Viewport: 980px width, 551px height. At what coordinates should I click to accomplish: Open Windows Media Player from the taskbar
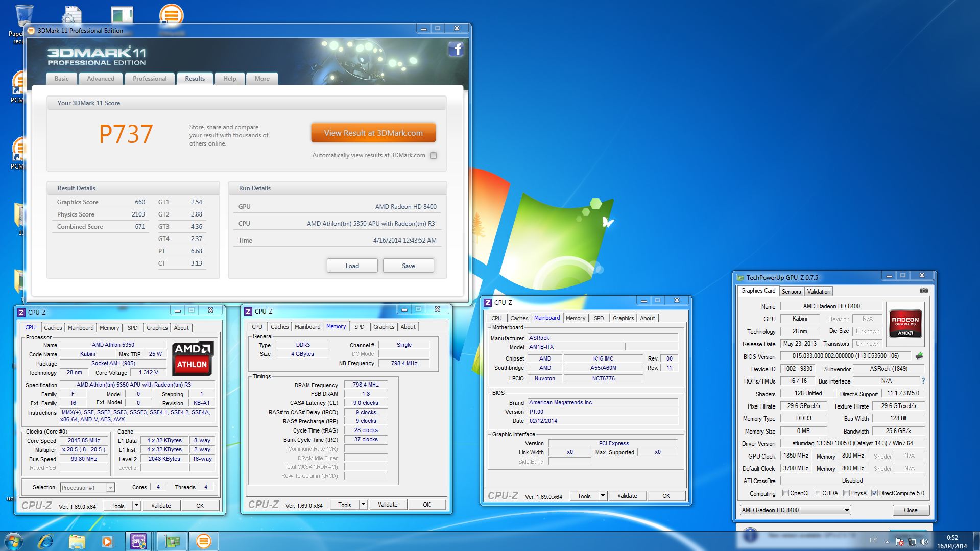point(107,541)
